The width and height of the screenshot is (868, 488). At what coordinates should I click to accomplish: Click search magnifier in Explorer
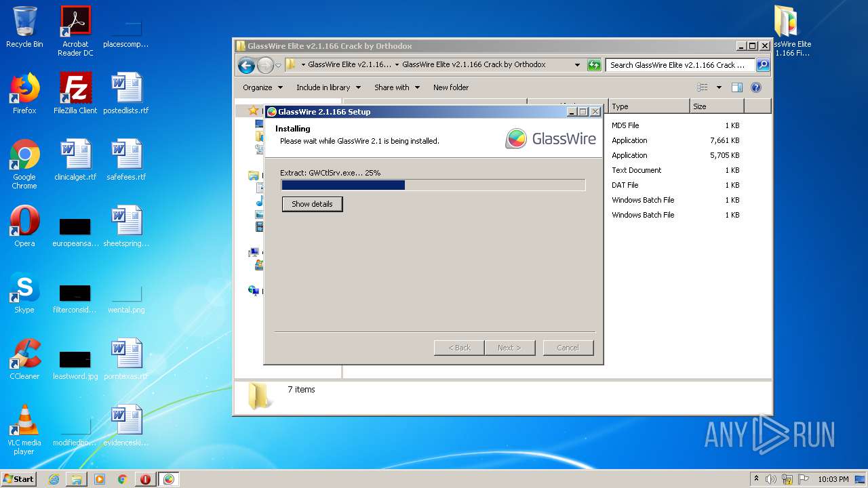(763, 65)
